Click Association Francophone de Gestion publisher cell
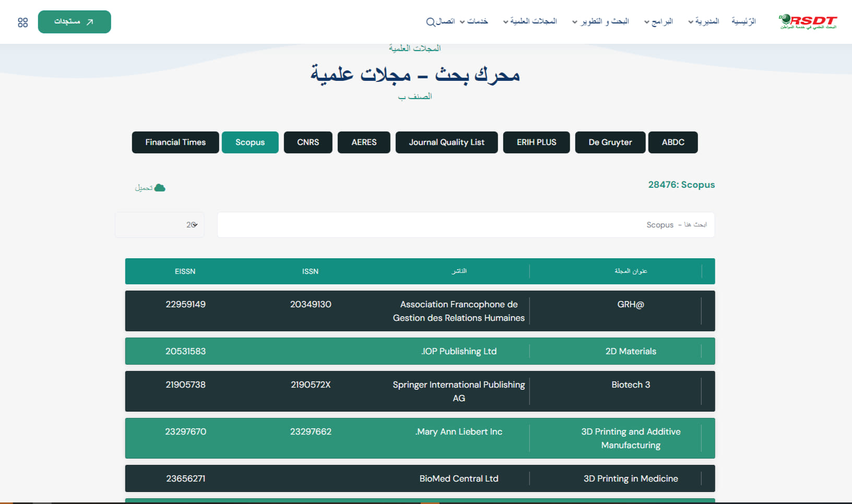The width and height of the screenshot is (852, 504). click(459, 311)
